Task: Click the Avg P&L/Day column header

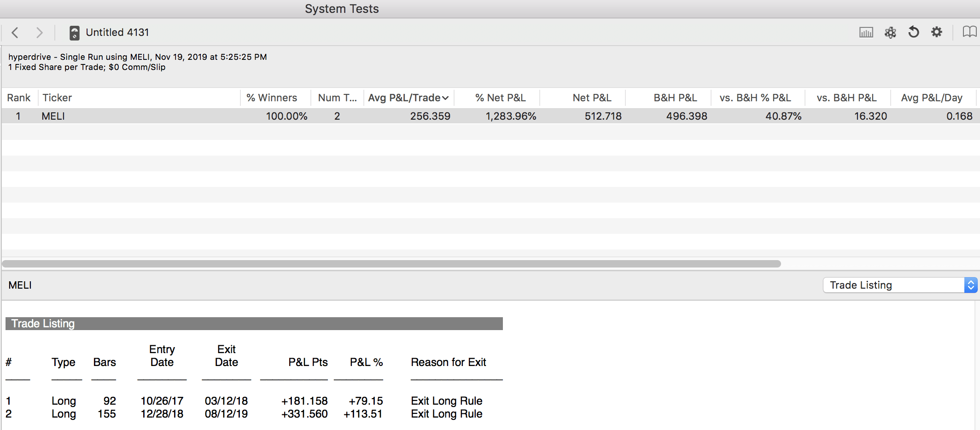Action: coord(931,98)
